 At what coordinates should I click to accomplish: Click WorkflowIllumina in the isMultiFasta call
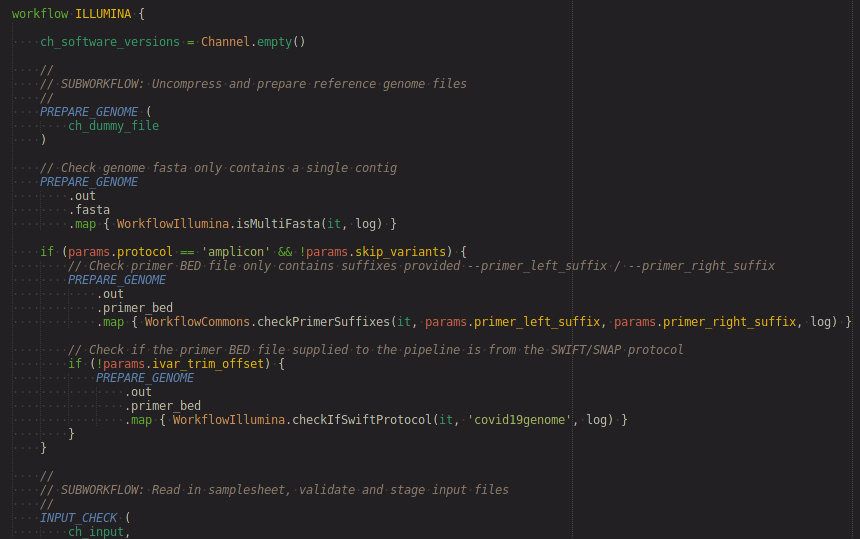(173, 224)
